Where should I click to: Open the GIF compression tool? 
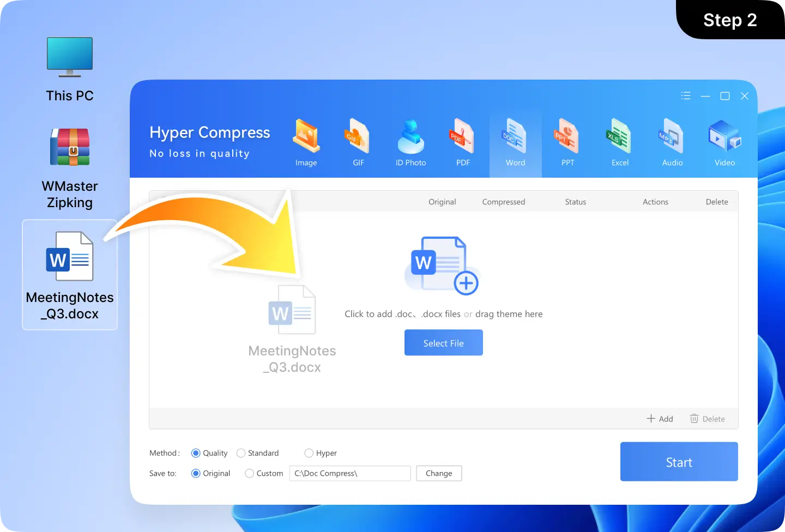[x=358, y=143]
